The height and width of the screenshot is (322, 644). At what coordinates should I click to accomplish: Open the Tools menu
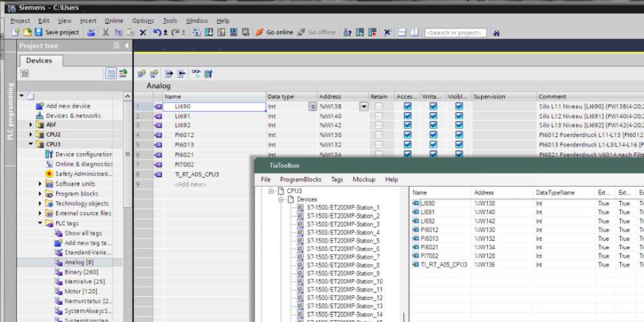click(x=170, y=21)
